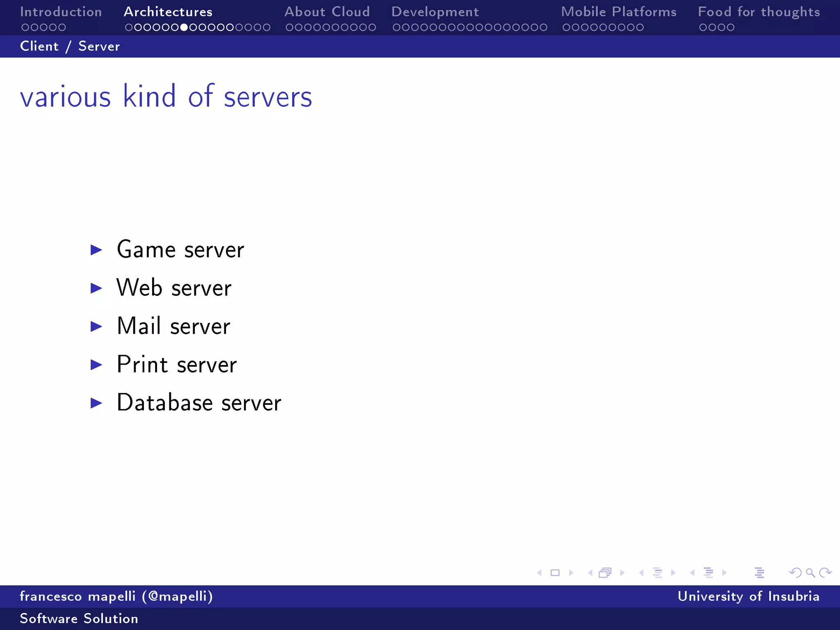Go to next section arrow
Screen dimensions: 840x630
tap(724, 573)
